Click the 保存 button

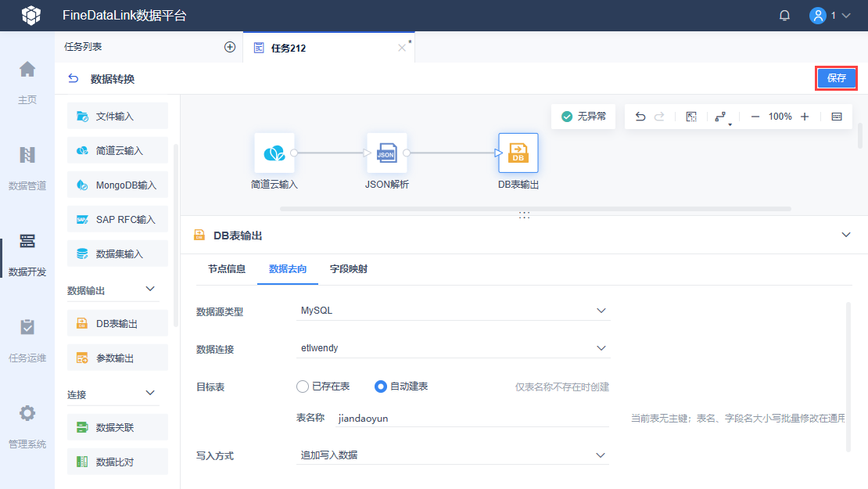coord(837,78)
